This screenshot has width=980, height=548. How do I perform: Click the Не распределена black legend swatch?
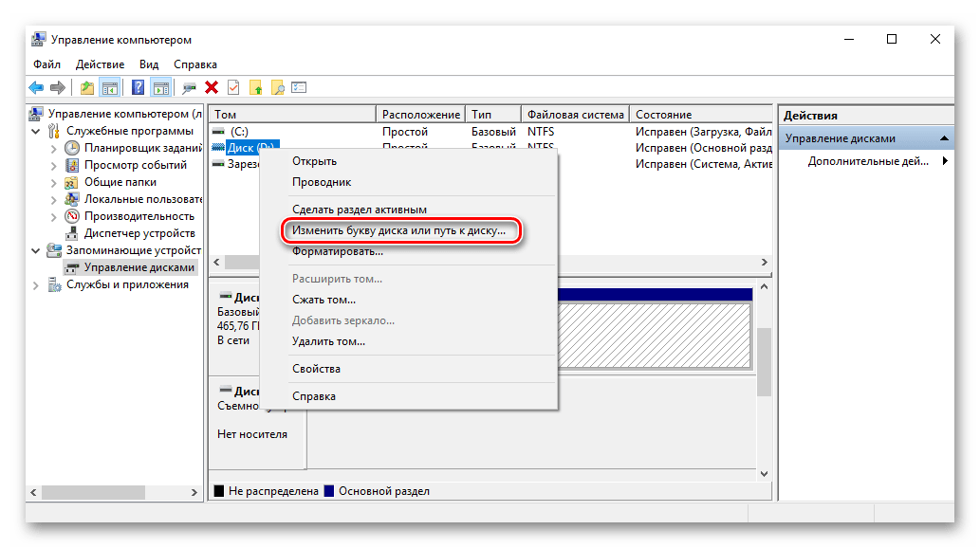coord(219,490)
